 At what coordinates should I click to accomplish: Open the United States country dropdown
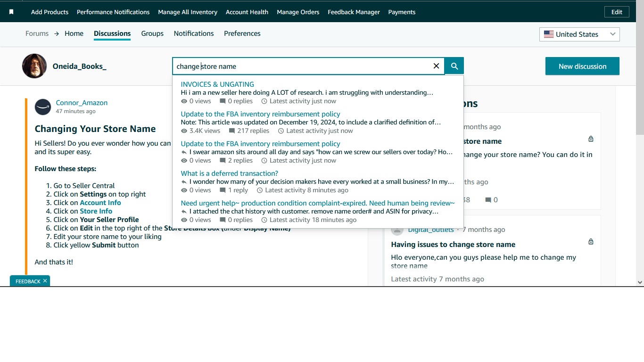click(x=579, y=34)
